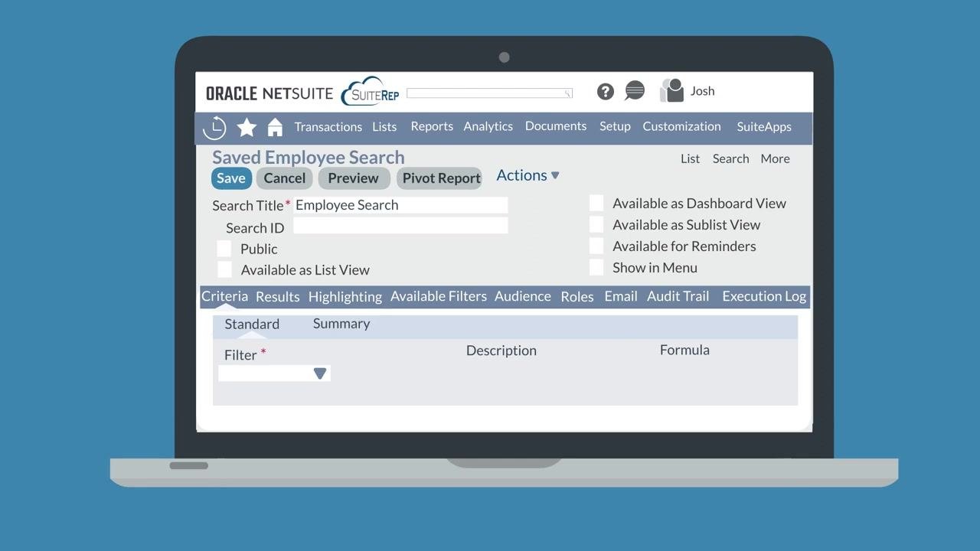Click the List link
Screen dimensions: 980x551
click(690, 158)
